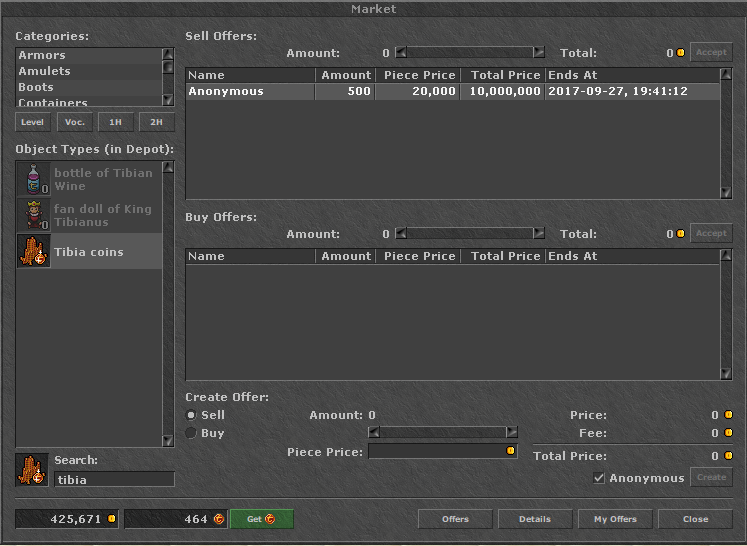Select the Containers category
The image size is (747, 546).
(89, 101)
